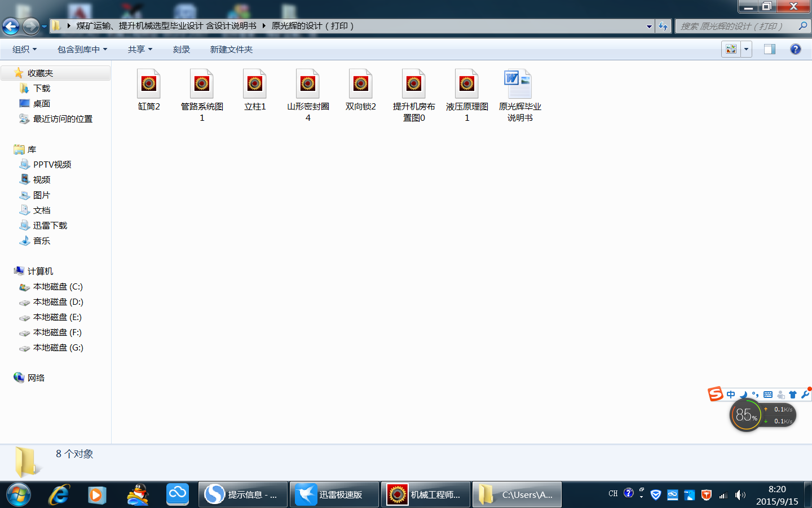Open QQ penguin from the taskbar
Screen dimensions: 812x508
(x=138, y=495)
